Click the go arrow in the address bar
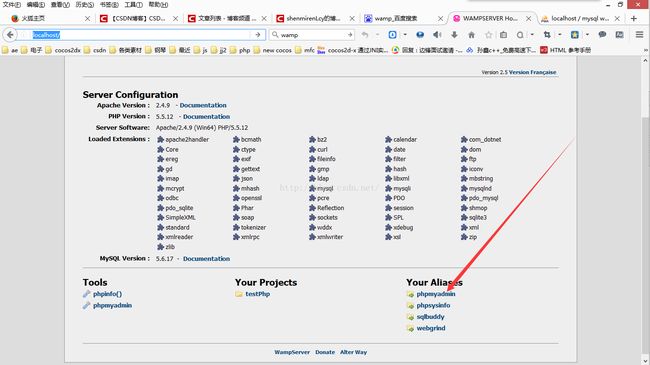 coord(258,35)
